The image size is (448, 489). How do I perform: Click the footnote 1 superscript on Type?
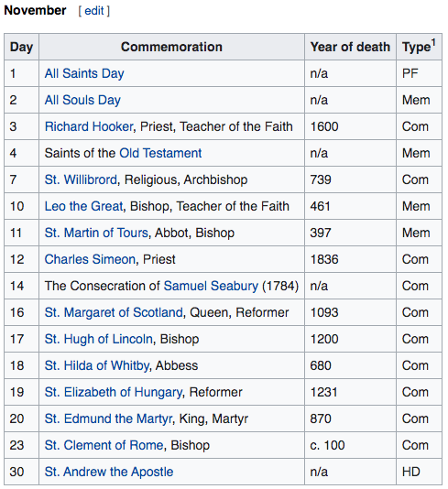(433, 42)
